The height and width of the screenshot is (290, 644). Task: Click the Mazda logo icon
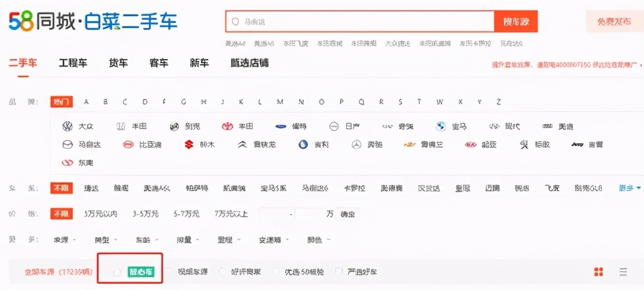coord(67,144)
